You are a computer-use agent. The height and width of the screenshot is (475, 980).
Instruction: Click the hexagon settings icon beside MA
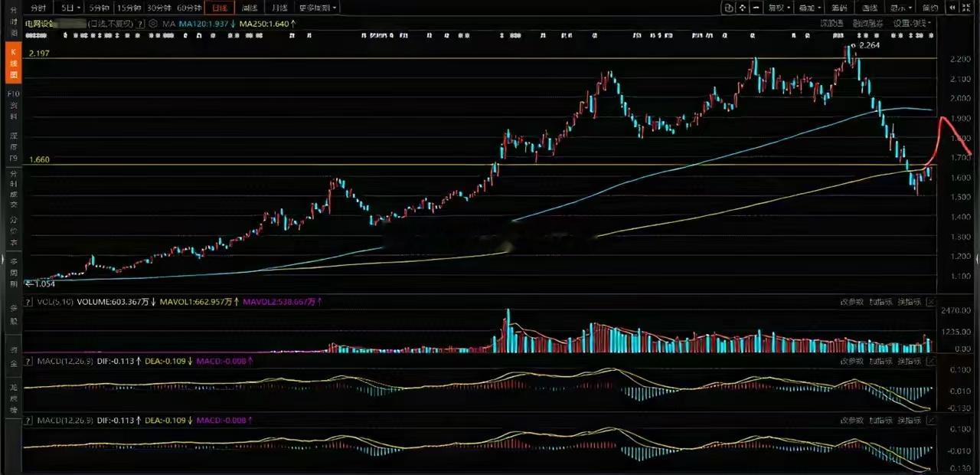[x=153, y=24]
